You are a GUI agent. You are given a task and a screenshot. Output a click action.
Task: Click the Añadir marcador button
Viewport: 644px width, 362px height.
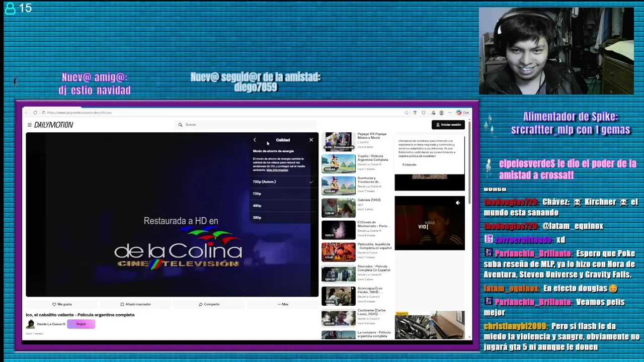135,304
